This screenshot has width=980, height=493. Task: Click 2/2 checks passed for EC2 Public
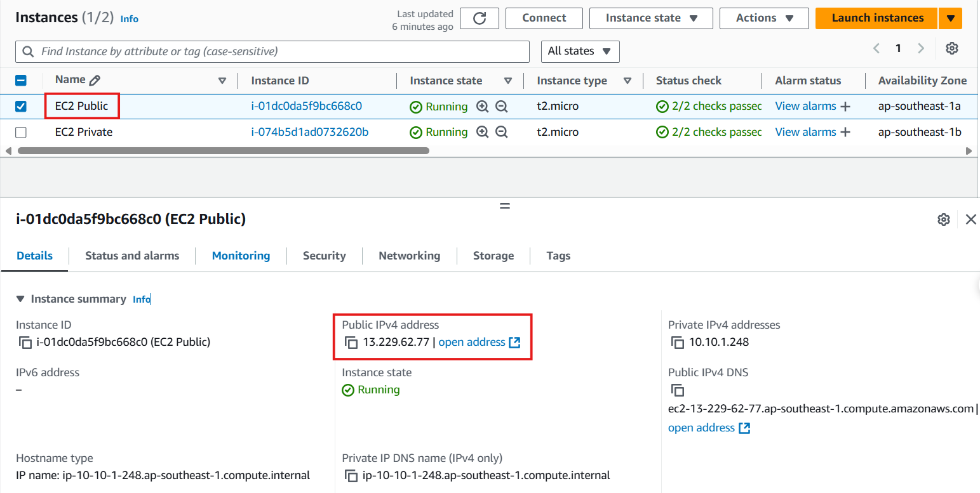coord(709,107)
